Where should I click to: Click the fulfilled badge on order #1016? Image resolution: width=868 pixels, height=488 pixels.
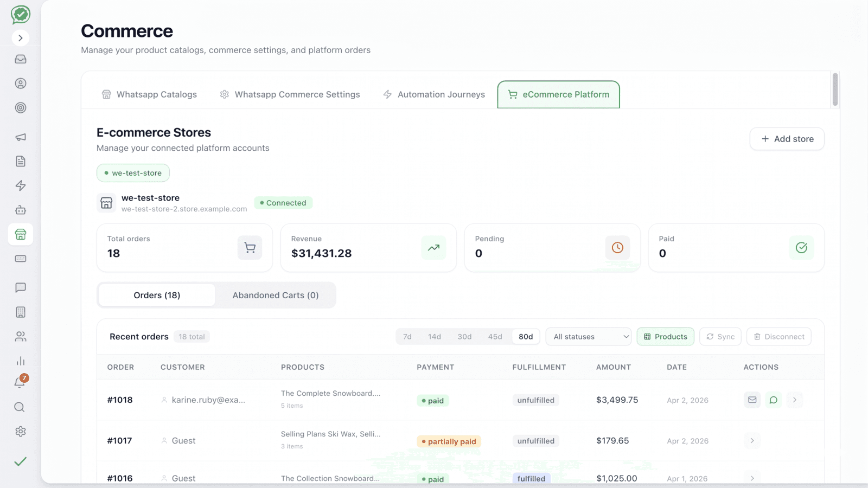tap(531, 479)
